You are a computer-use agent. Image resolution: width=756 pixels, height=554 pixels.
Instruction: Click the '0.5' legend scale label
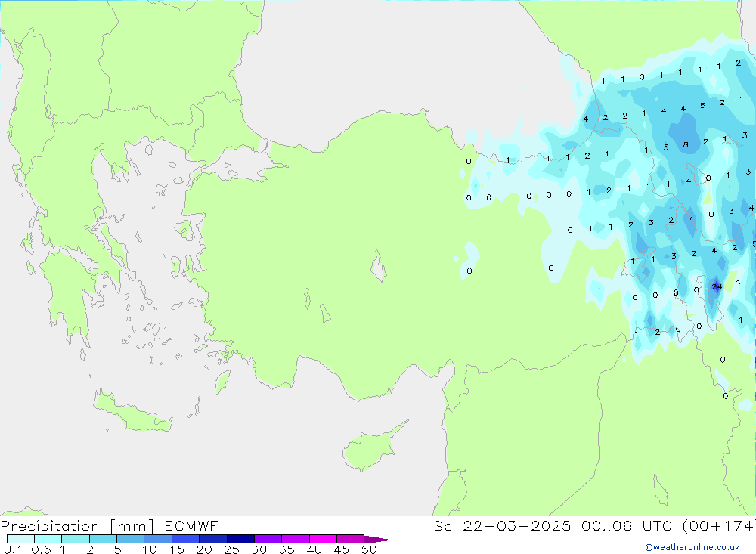tap(41, 549)
